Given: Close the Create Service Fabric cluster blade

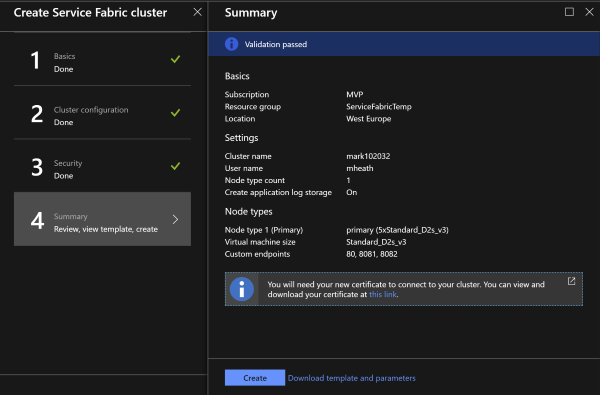Looking at the screenshot, I should [197, 12].
